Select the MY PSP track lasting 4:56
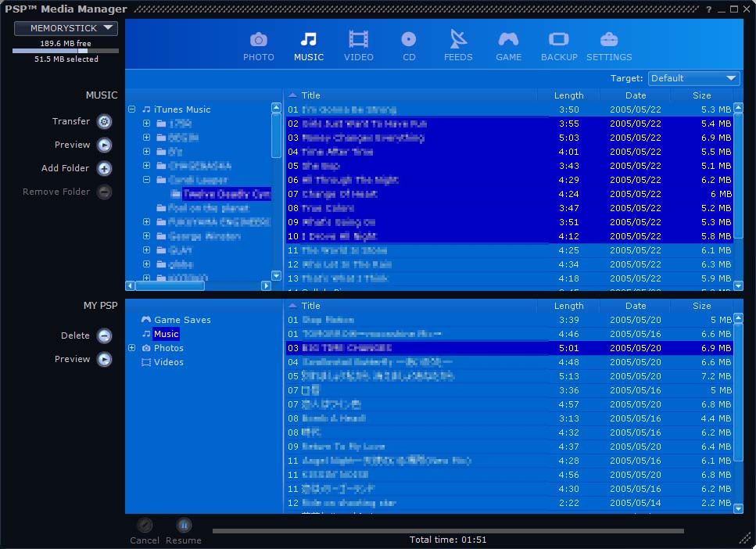 (509, 475)
